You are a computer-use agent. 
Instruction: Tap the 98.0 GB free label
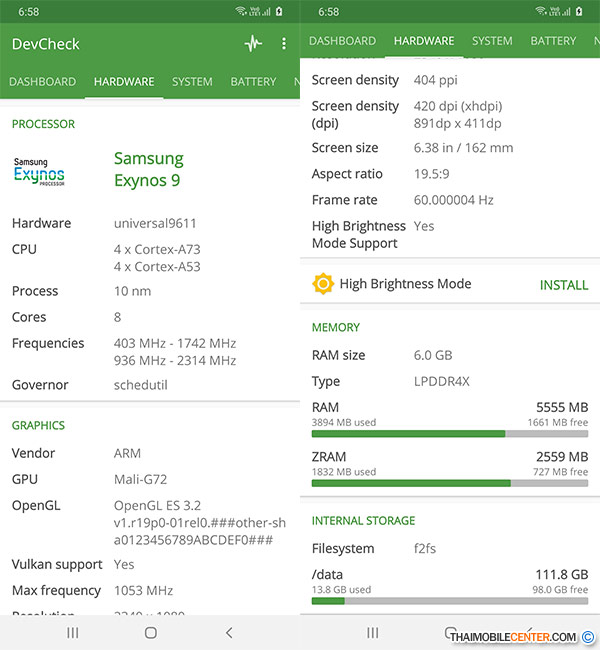click(x=560, y=589)
